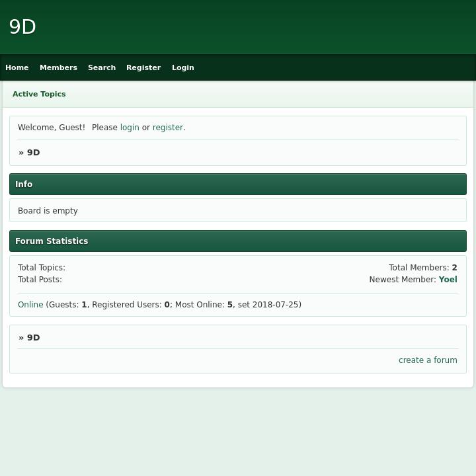Click the Board is empty message
The image size is (476, 476).
coord(48,211)
